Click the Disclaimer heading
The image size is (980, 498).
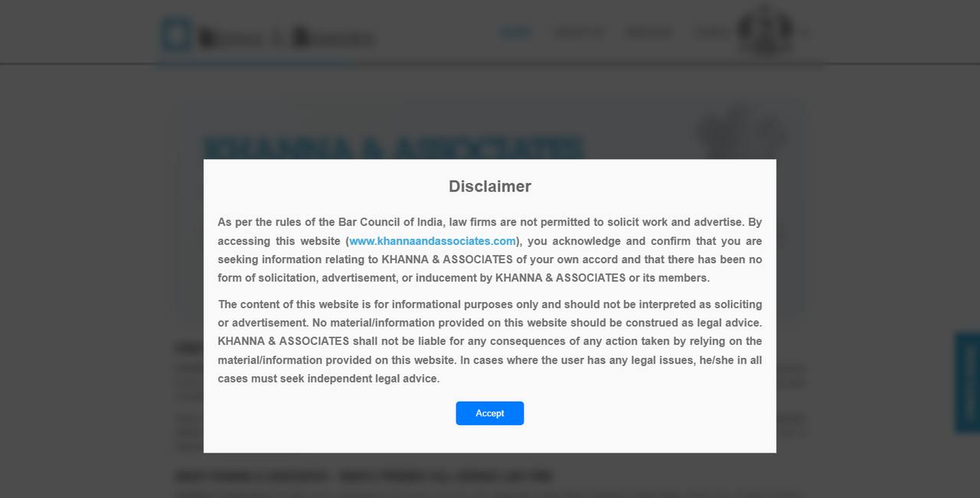490,187
